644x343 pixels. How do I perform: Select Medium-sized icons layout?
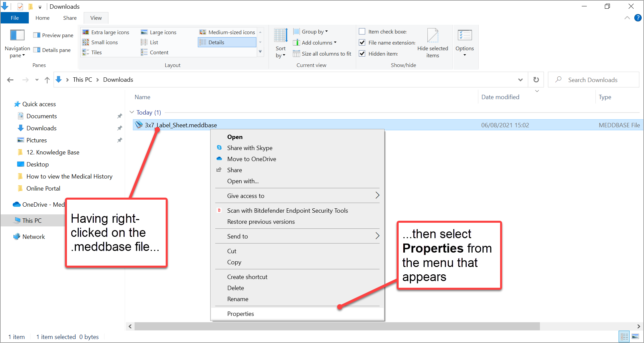[x=227, y=32]
